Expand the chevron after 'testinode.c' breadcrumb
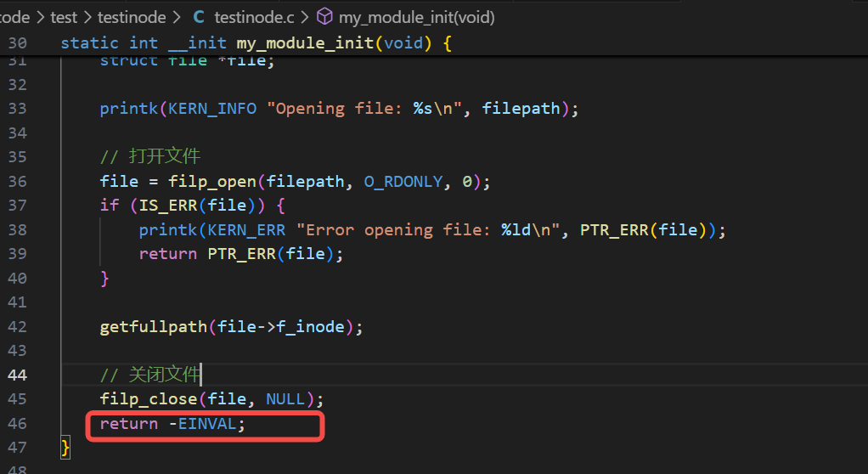Image resolution: width=868 pixels, height=474 pixels. [x=305, y=18]
